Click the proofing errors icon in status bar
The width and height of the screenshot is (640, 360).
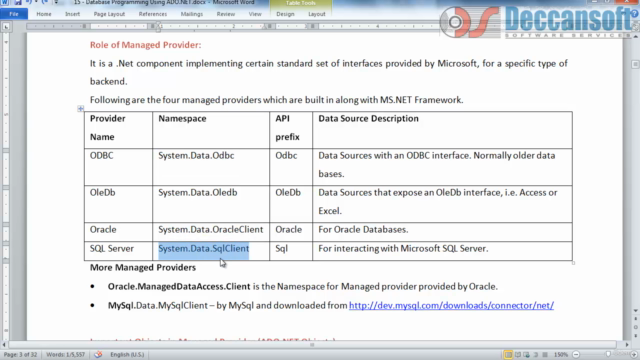tap(98, 354)
